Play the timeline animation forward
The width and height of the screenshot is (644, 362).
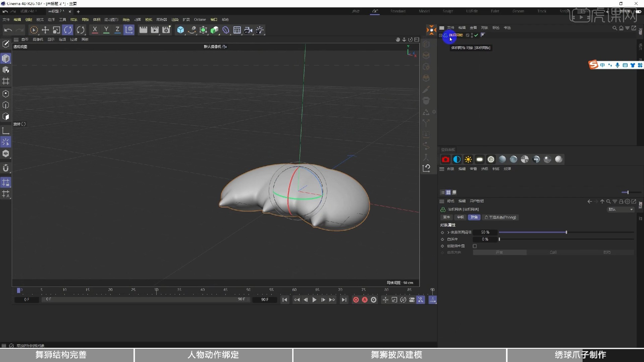point(314,300)
